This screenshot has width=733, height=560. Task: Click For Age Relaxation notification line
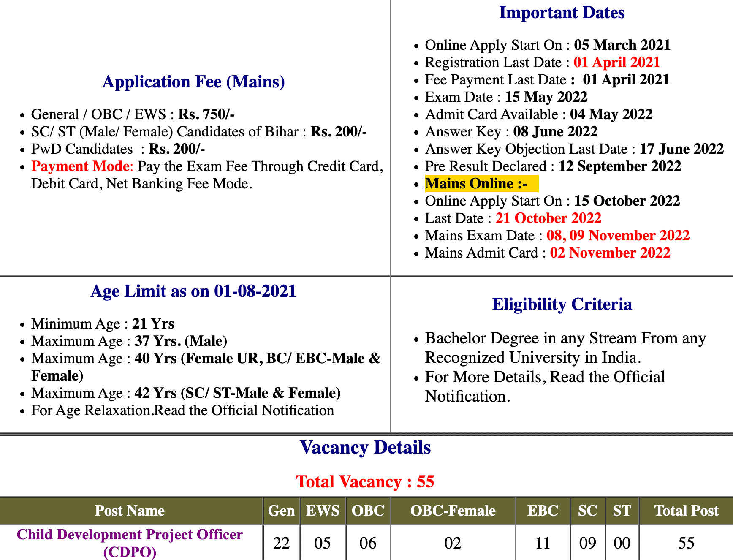coord(182,410)
